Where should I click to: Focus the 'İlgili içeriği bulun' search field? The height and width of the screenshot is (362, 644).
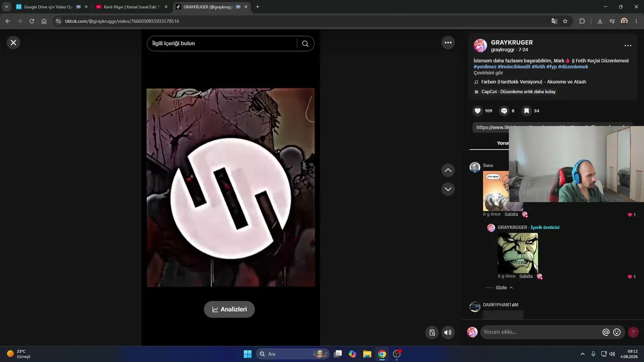221,44
